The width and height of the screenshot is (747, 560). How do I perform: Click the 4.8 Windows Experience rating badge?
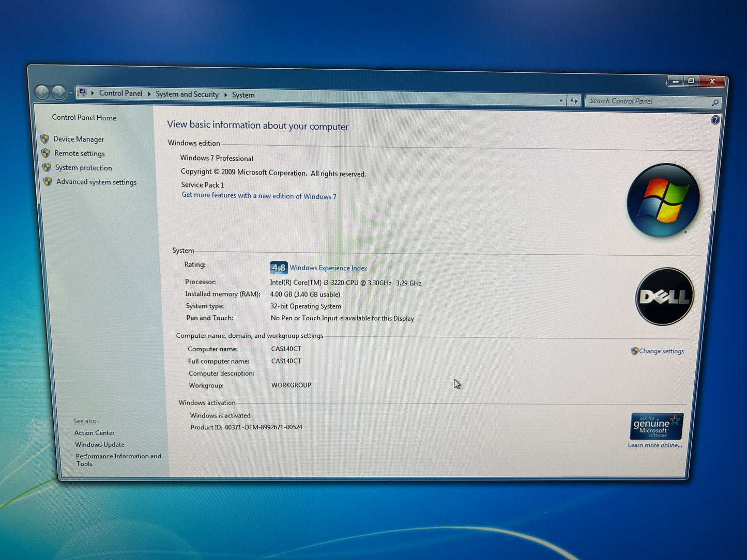click(x=279, y=267)
